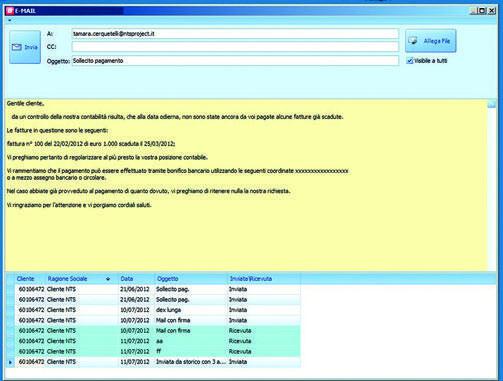The height and width of the screenshot is (381, 503).
Task: Click in the yellow email body text
Action: pyautogui.click(x=246, y=185)
